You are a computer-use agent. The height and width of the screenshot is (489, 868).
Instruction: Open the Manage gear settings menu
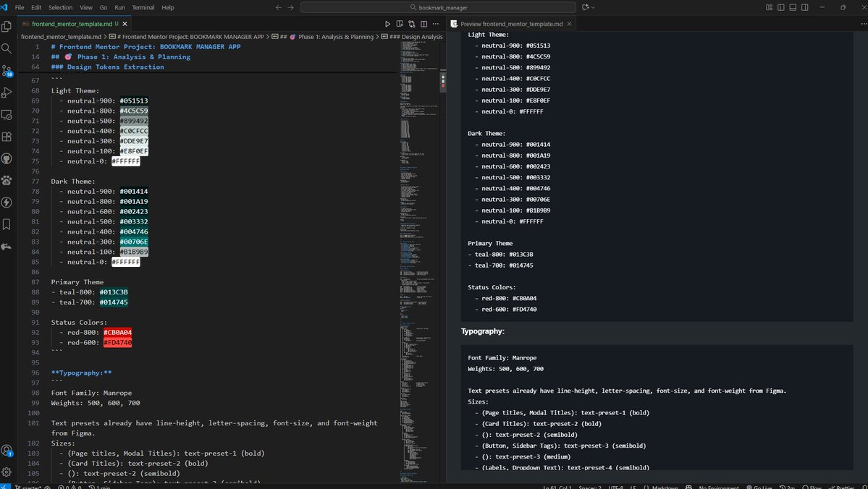pyautogui.click(x=7, y=472)
